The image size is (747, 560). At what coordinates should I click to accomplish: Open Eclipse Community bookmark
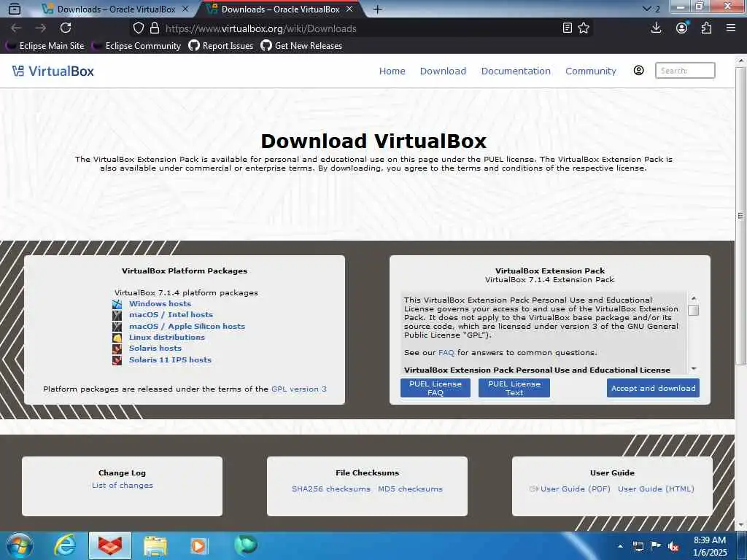(136, 46)
